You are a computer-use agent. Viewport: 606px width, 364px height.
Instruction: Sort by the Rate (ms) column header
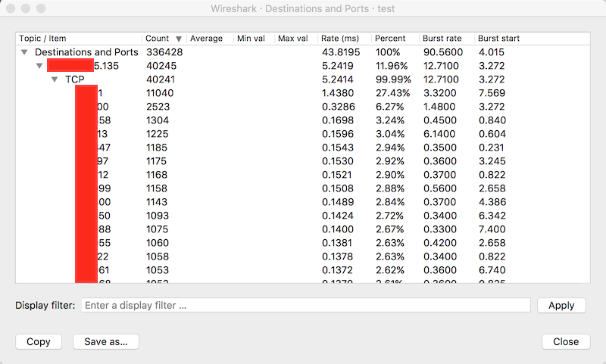(339, 39)
